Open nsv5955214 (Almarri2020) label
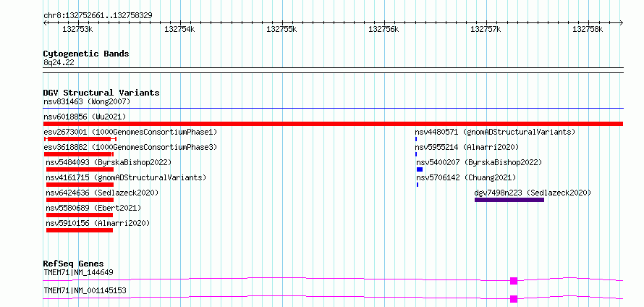The image size is (644, 307). (467, 147)
